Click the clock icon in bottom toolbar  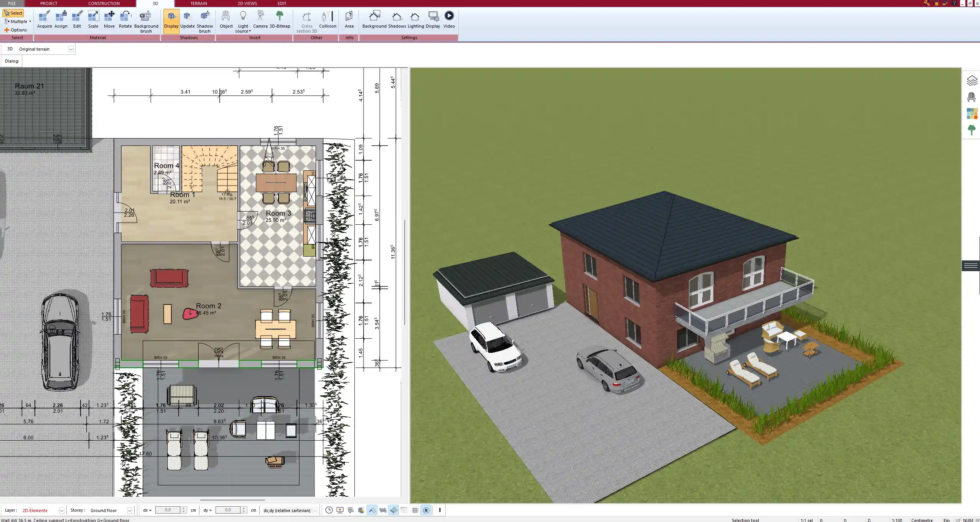pos(329,510)
